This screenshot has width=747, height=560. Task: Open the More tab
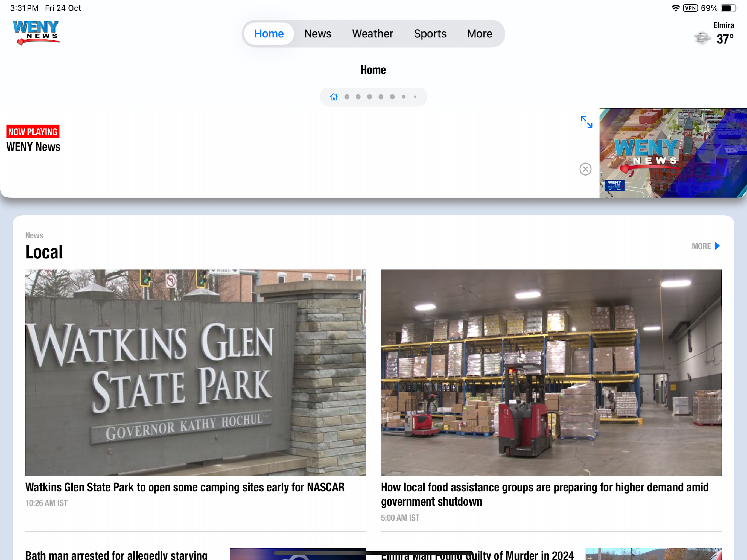(480, 34)
